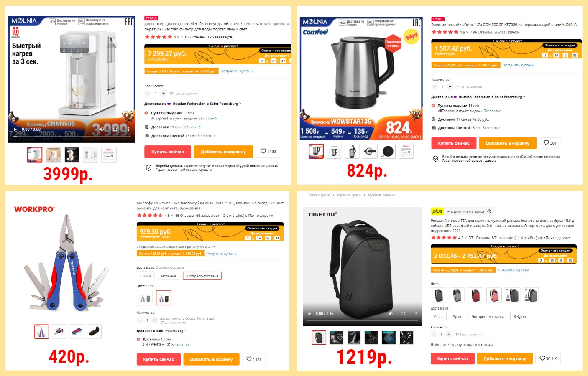The height and width of the screenshot is (376, 588).
Task: Choose Испания as pliers shipping origin
Action: (x=169, y=276)
